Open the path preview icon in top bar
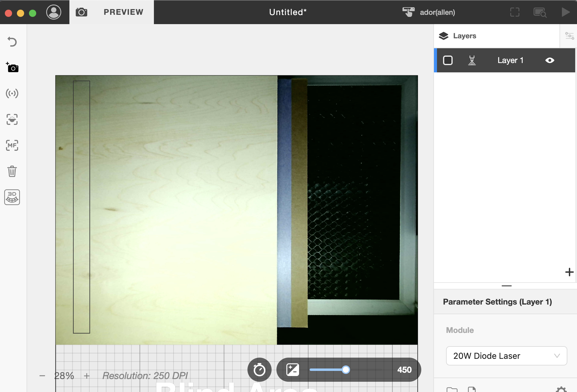577x392 pixels. click(540, 12)
